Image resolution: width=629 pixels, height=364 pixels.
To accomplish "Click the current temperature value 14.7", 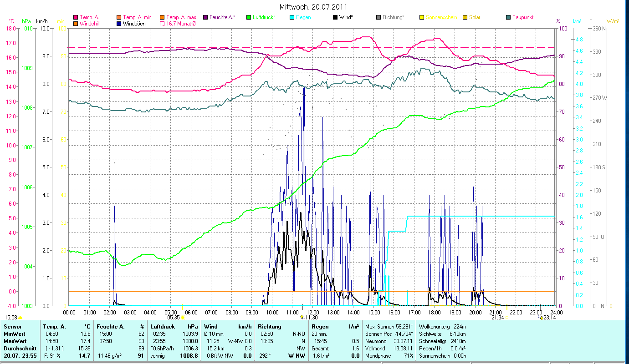I will [85, 356].
